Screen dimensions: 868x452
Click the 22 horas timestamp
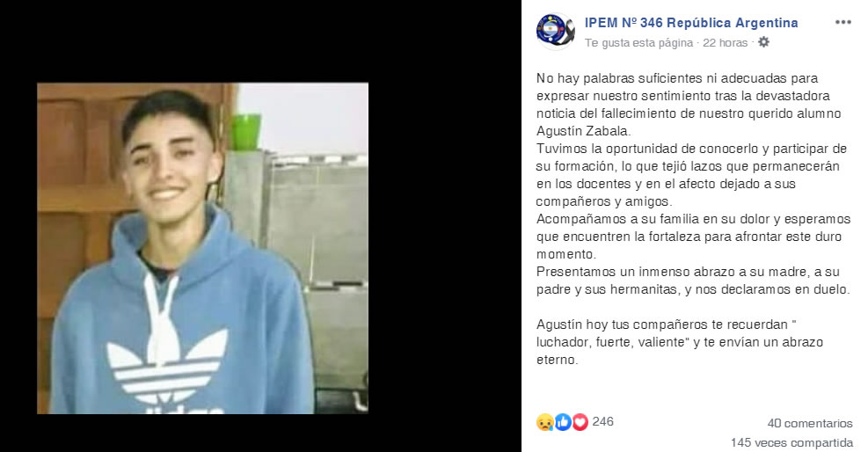[x=726, y=42]
